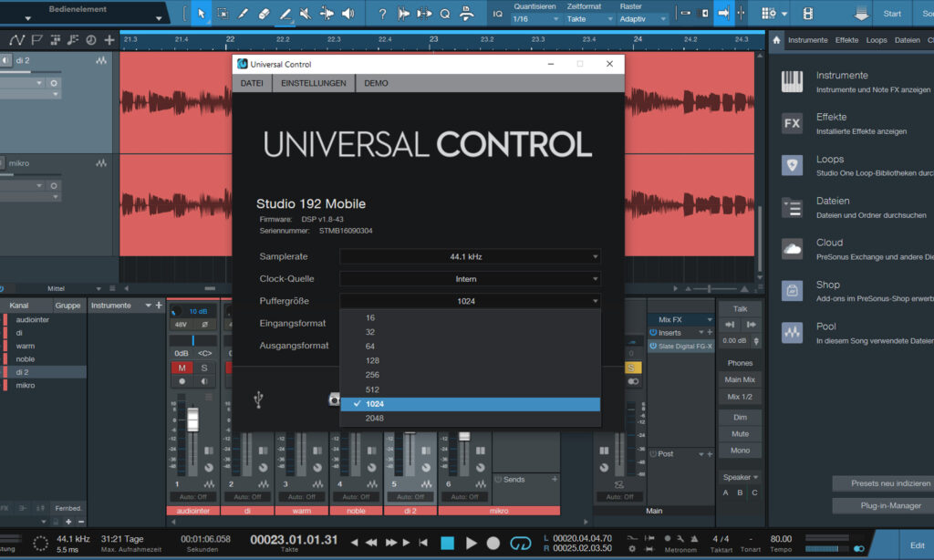
Task: Click the IQ quantize icon
Action: coord(497,14)
